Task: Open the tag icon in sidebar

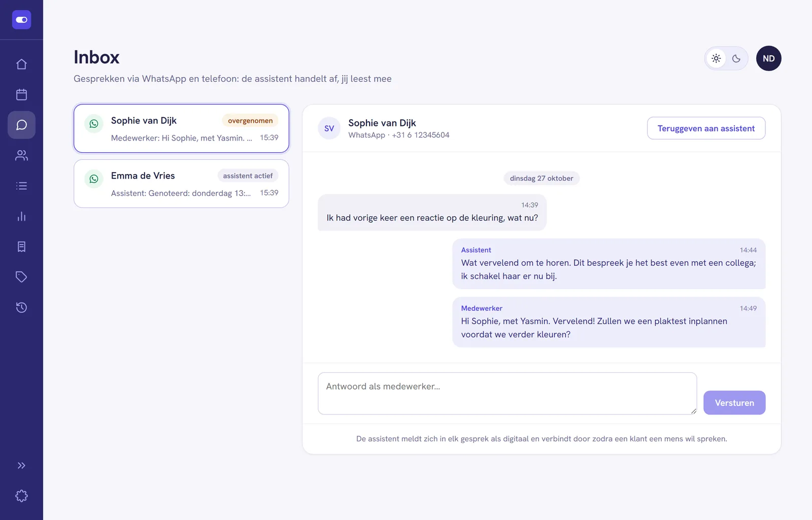Action: point(21,277)
